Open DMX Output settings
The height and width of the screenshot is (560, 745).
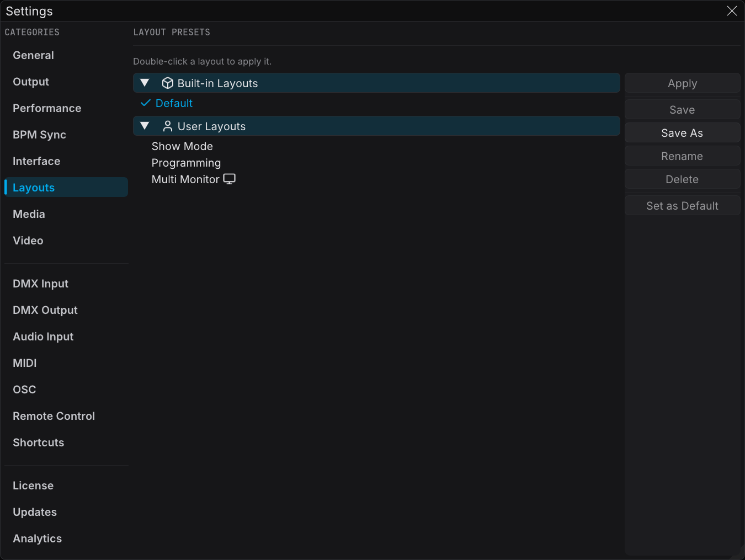coord(66,310)
